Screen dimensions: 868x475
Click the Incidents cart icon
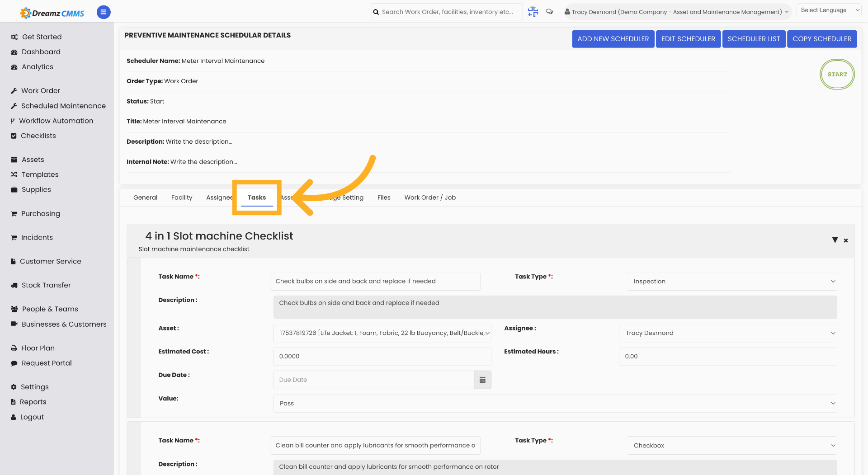point(14,238)
